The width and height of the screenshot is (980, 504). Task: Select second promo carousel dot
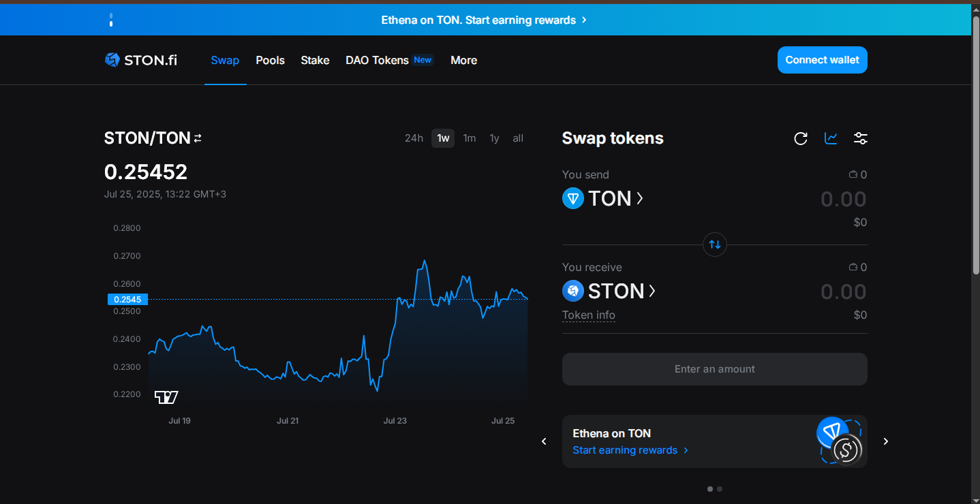pos(720,488)
